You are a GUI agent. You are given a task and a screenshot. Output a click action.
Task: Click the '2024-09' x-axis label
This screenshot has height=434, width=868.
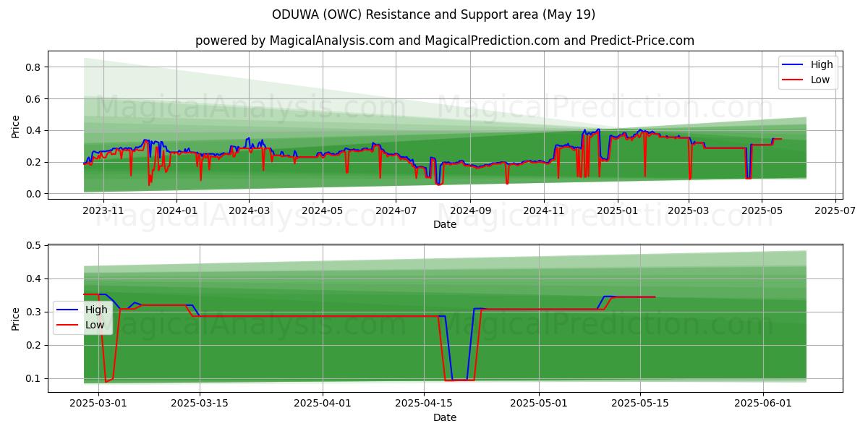470,210
